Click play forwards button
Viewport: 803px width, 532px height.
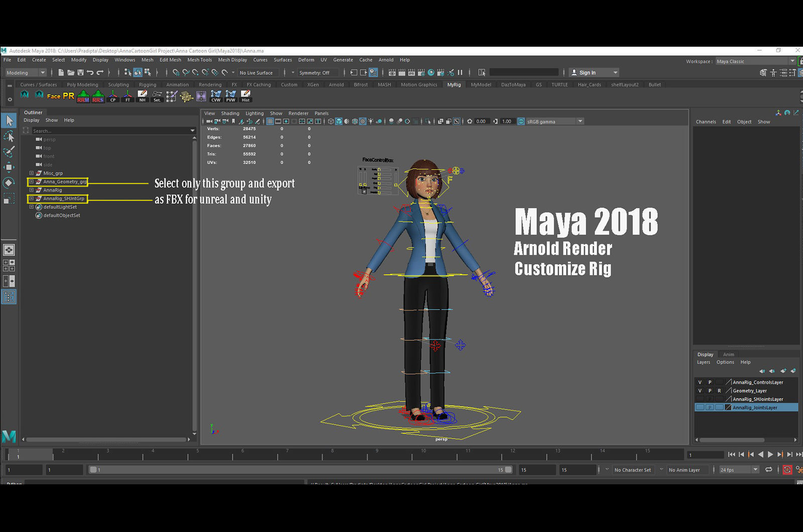[x=770, y=454]
